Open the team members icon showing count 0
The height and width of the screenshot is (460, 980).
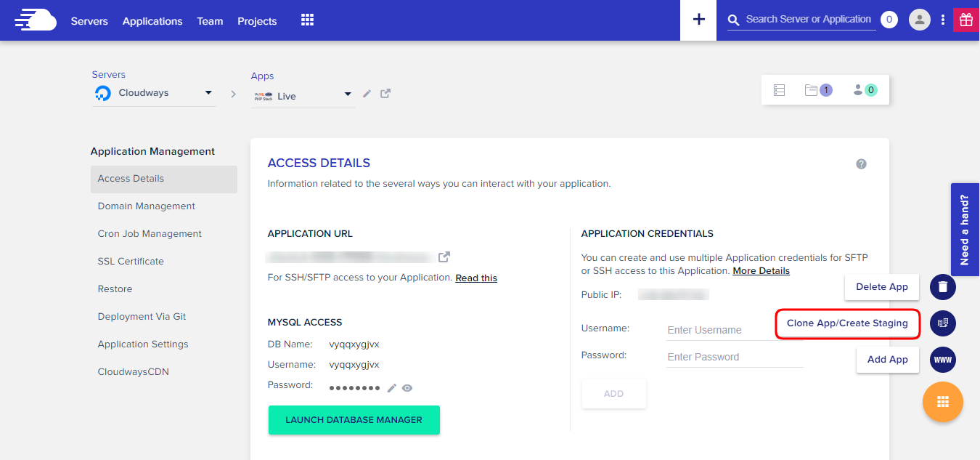(862, 89)
